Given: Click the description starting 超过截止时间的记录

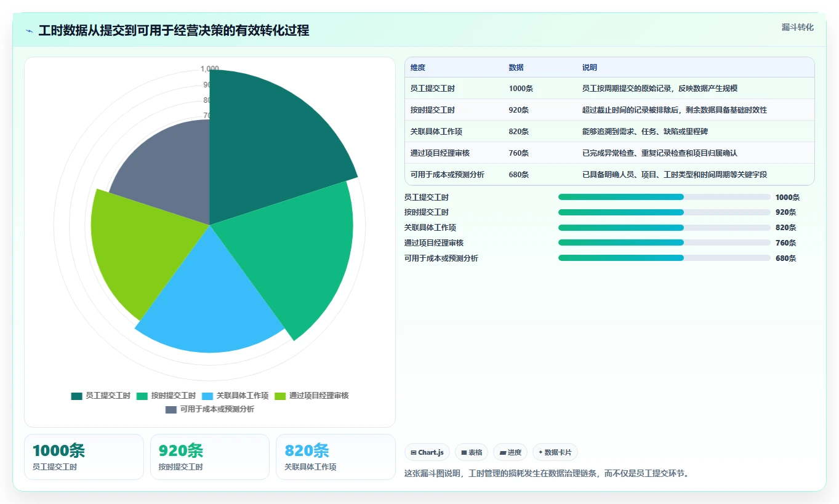Looking at the screenshot, I should [x=675, y=110].
